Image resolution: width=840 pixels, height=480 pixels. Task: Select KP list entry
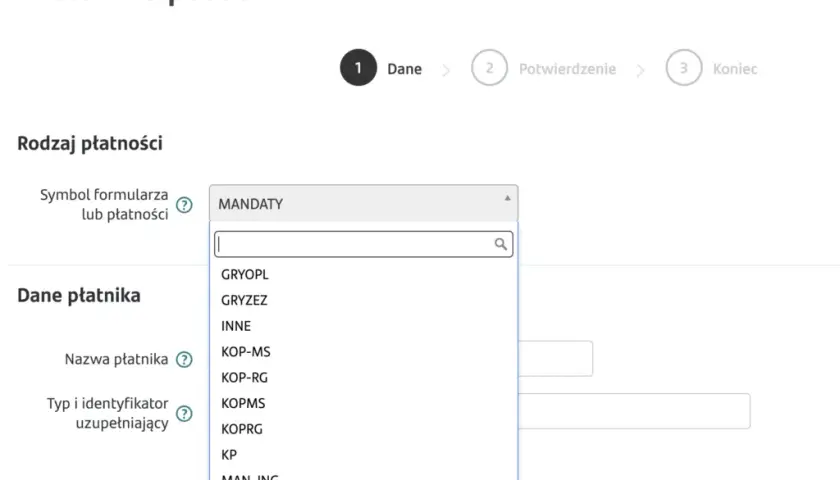click(363, 454)
